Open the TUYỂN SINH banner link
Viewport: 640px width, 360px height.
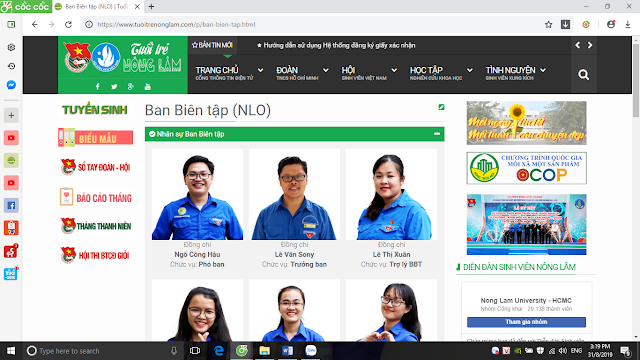pyautogui.click(x=95, y=110)
